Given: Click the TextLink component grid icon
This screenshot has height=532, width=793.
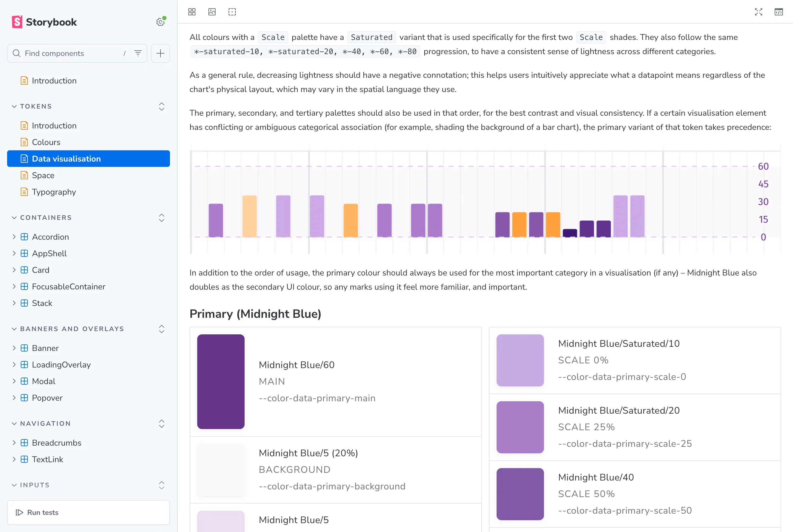Looking at the screenshot, I should click(x=24, y=460).
